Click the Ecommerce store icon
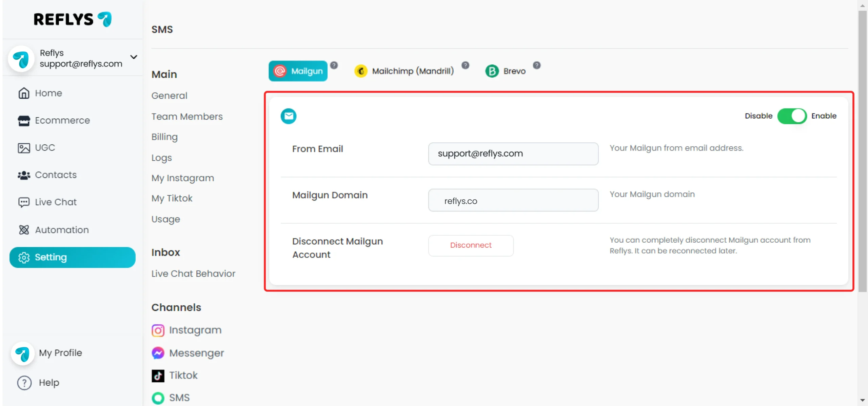Image resolution: width=868 pixels, height=406 pixels. [x=24, y=120]
